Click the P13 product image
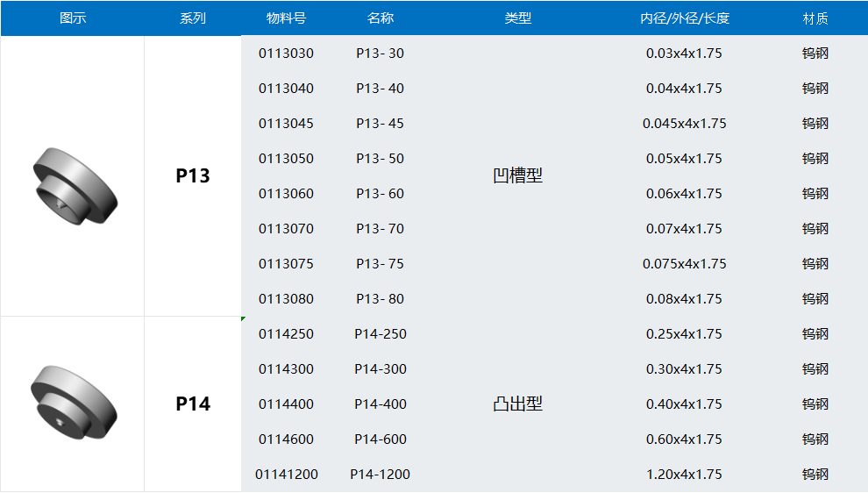 (74, 185)
